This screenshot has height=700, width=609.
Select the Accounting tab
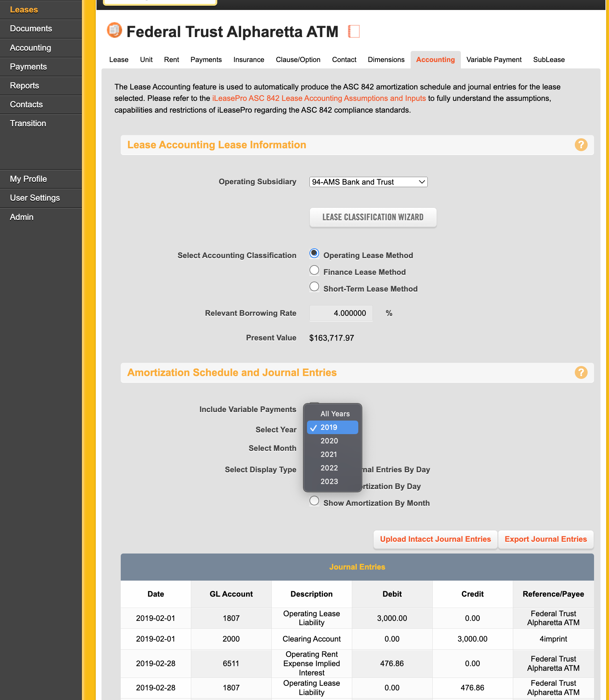(435, 60)
